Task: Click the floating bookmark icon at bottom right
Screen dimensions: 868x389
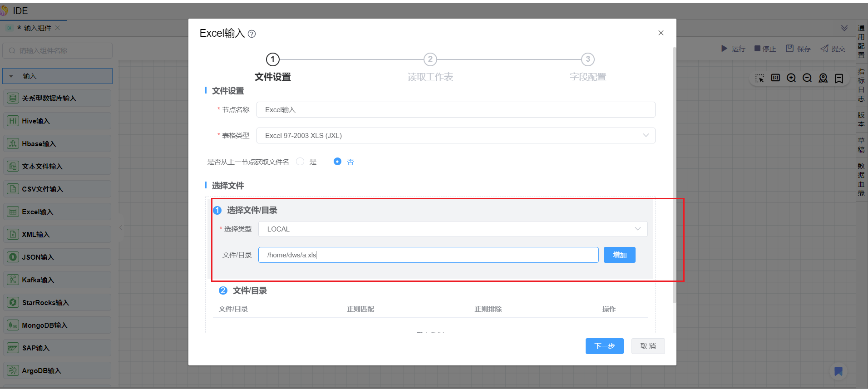Action: [x=838, y=371]
